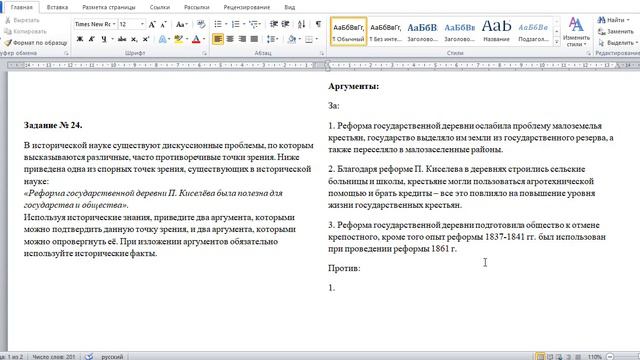Toggle strikethrough text formatting
Image resolution: width=640 pixels, height=360 pixels.
coord(122,39)
